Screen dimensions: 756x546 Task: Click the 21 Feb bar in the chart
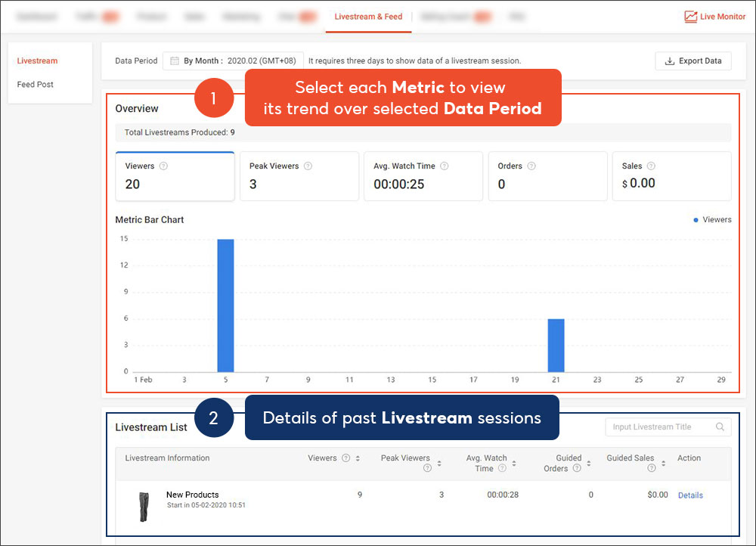(x=556, y=346)
